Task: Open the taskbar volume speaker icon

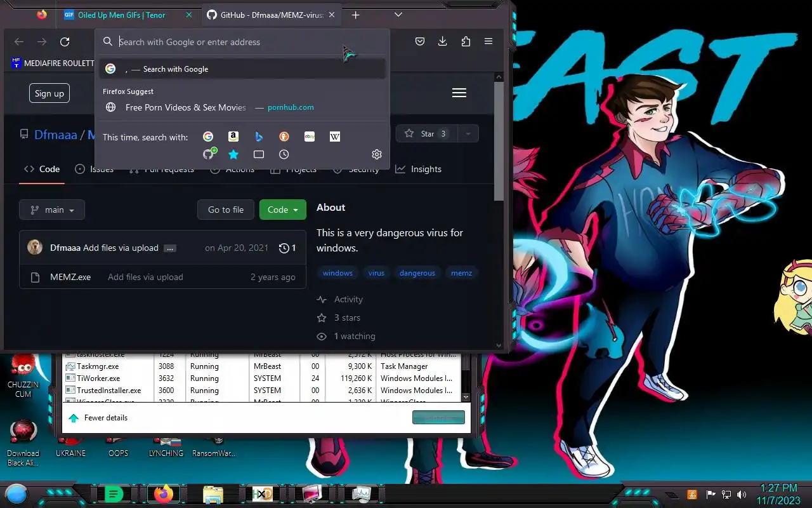Action: pyautogui.click(x=742, y=494)
